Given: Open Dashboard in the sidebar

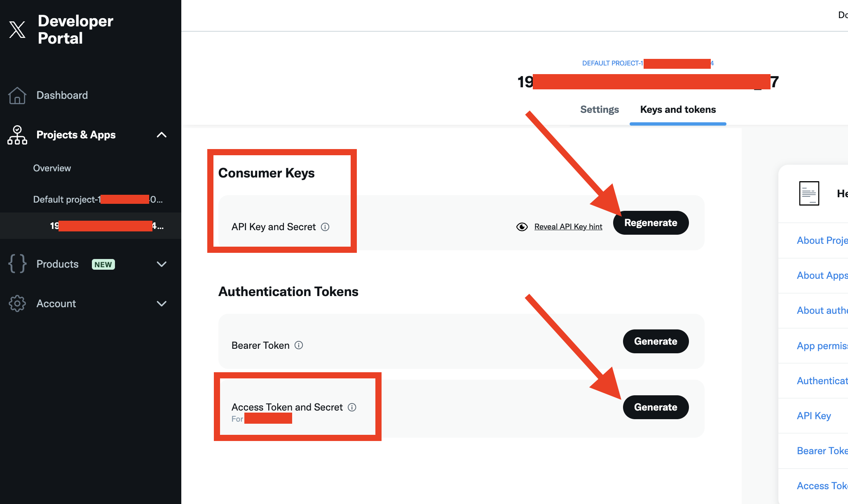Looking at the screenshot, I should 62,96.
